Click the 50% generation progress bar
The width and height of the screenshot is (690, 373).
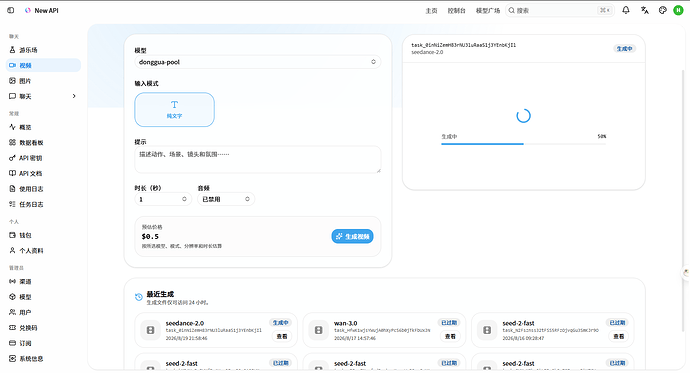(x=523, y=144)
